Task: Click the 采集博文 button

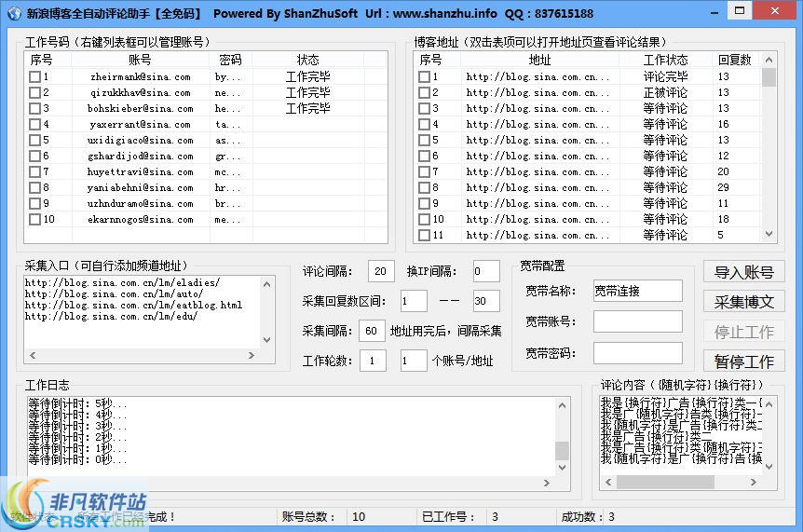Action: pyautogui.click(x=743, y=302)
